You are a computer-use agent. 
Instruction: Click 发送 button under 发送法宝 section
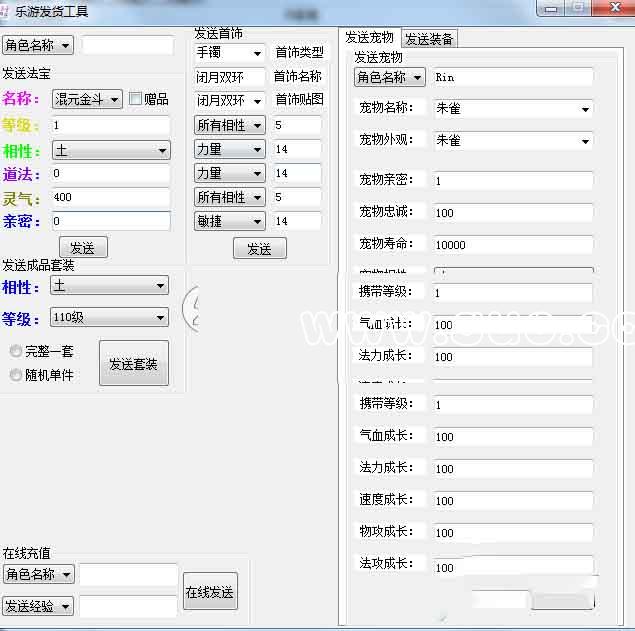tap(83, 247)
